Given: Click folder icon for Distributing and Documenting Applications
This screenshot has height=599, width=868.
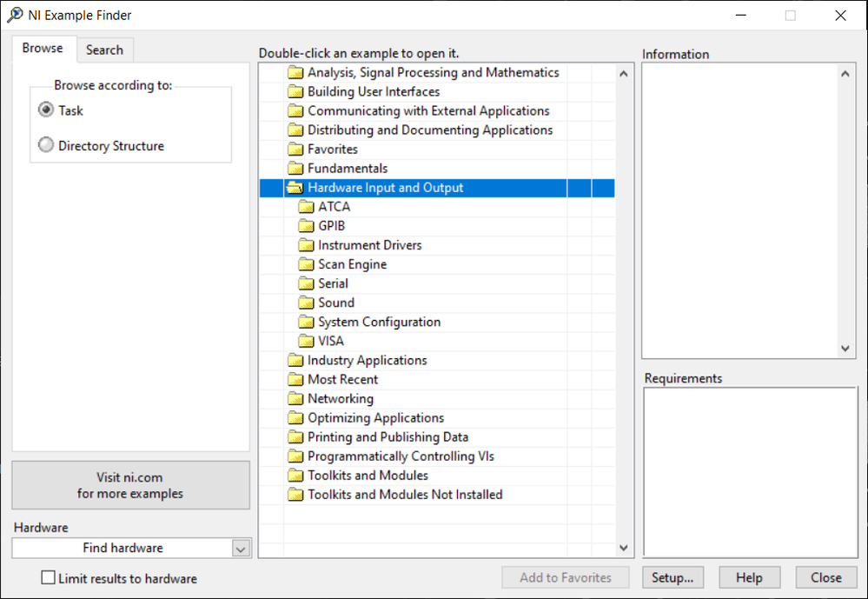Looking at the screenshot, I should coord(295,130).
